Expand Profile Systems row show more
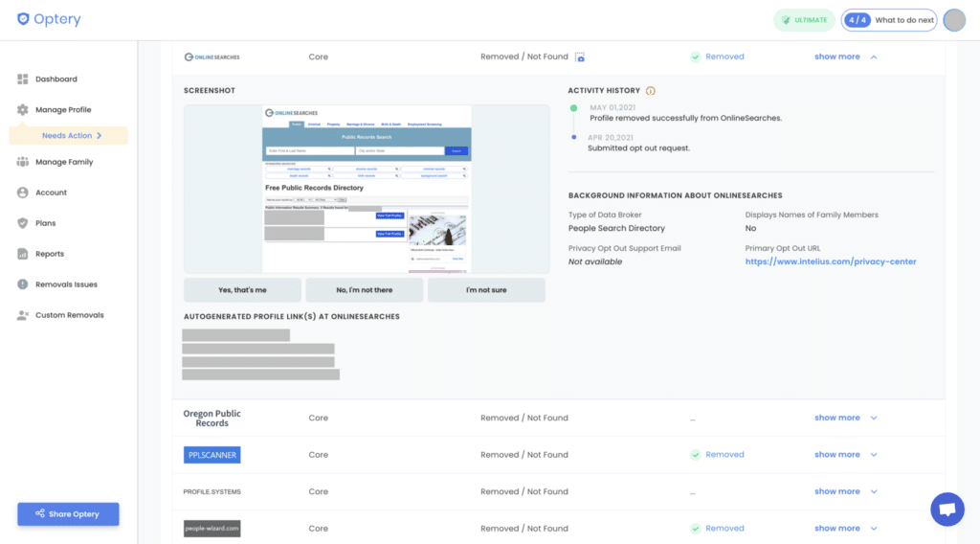This screenshot has width=980, height=544. 846,491
